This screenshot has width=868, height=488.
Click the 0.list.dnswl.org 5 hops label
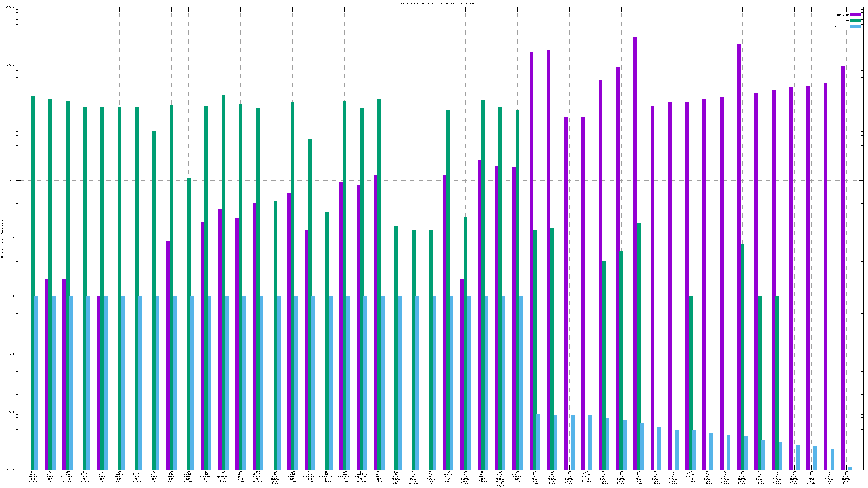[x=465, y=478]
